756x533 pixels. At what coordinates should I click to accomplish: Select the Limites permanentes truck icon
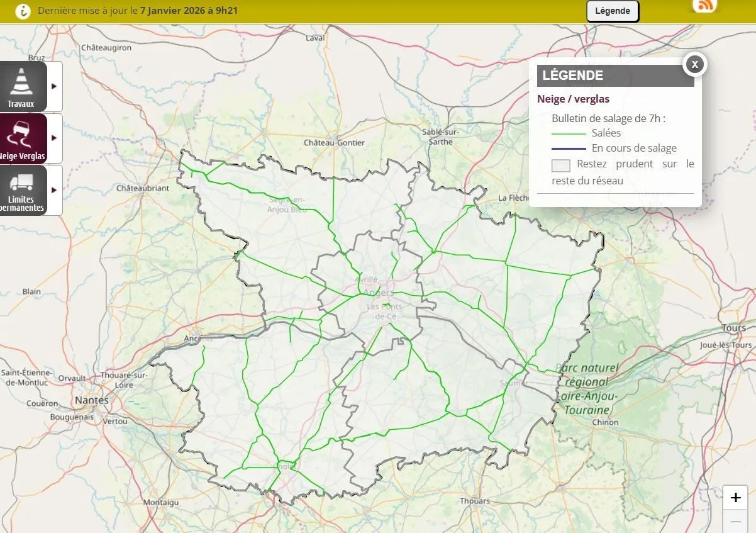23,184
